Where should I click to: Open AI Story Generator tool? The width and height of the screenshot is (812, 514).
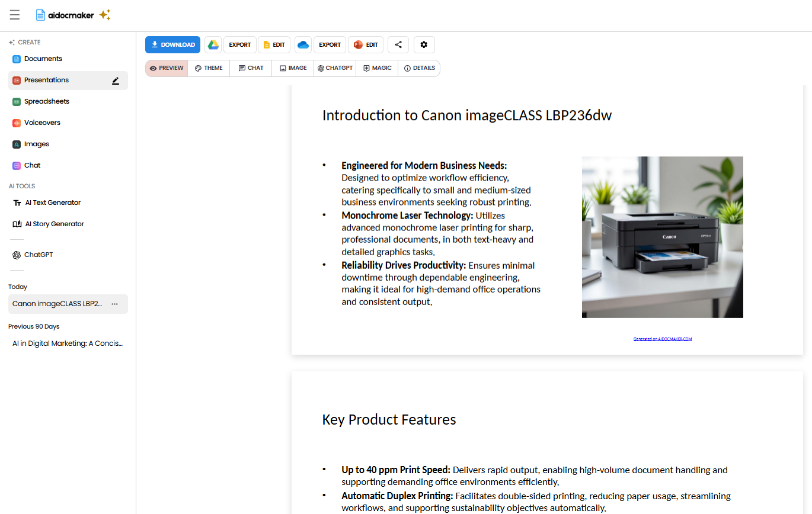(x=54, y=224)
